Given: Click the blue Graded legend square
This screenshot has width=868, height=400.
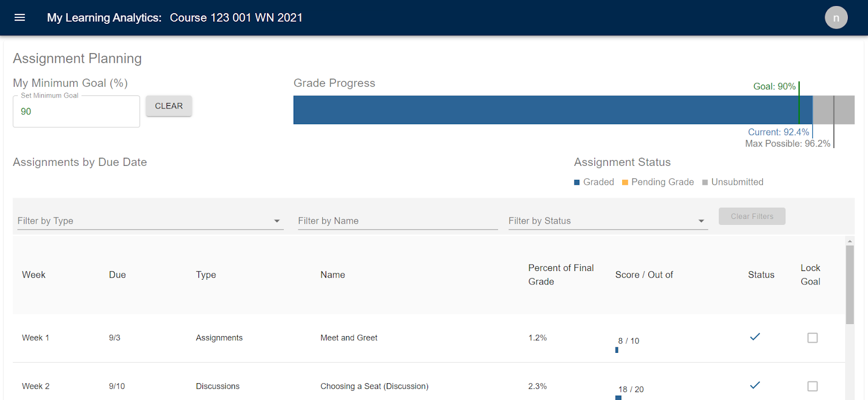Looking at the screenshot, I should (x=577, y=183).
